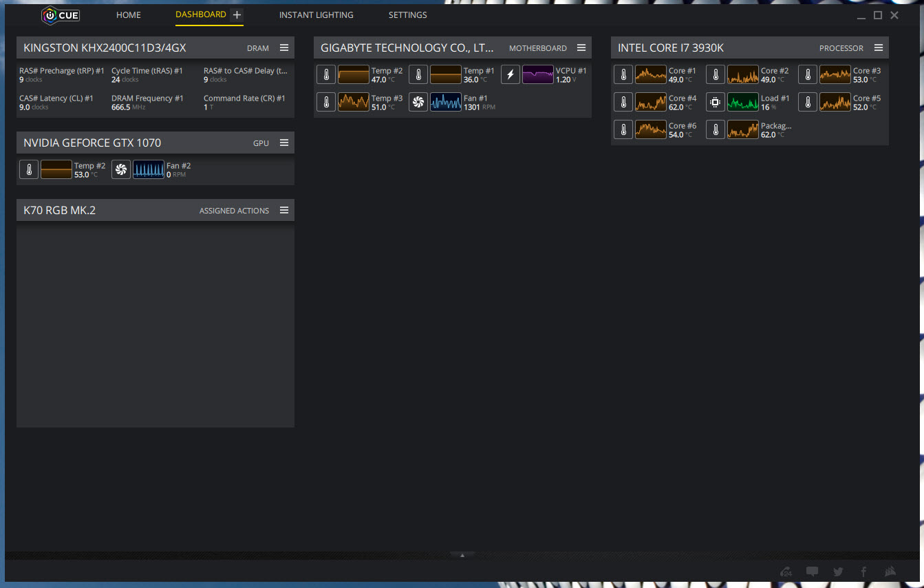Click Core #1 thermometer icon
Screen dimensions: 924x588
pos(623,74)
